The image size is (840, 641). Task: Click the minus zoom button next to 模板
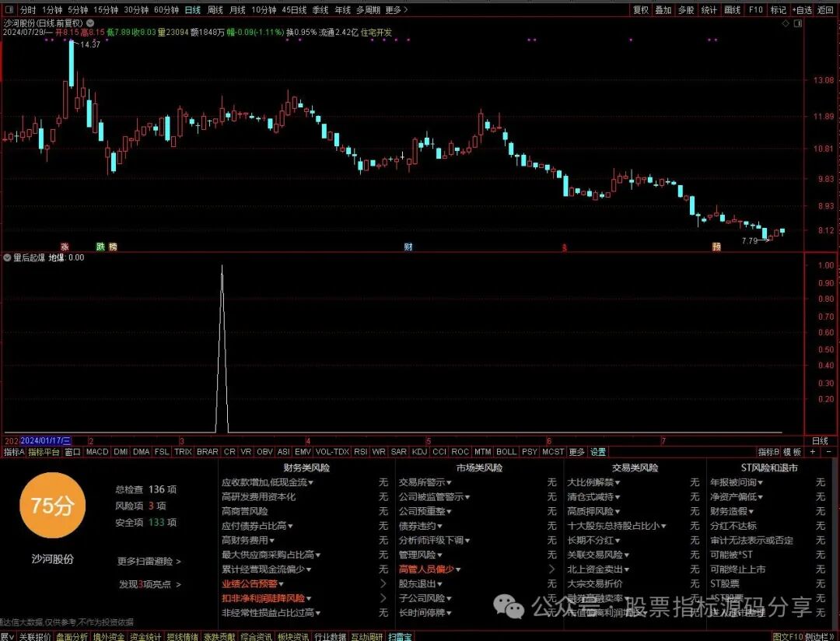pos(829,452)
